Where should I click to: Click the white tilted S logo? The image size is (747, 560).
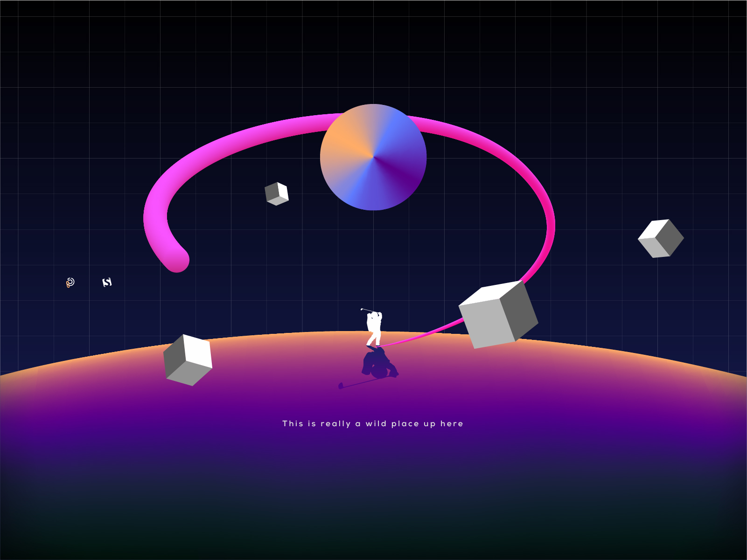[107, 282]
